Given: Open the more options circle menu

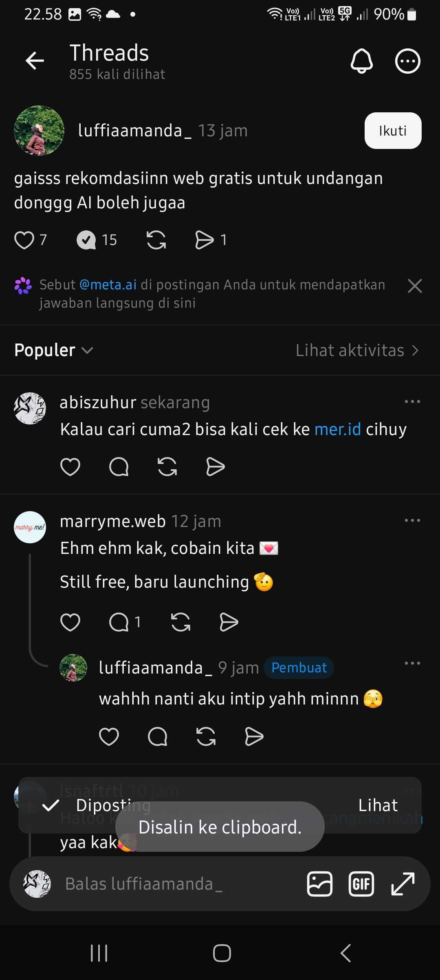Looking at the screenshot, I should point(407,61).
